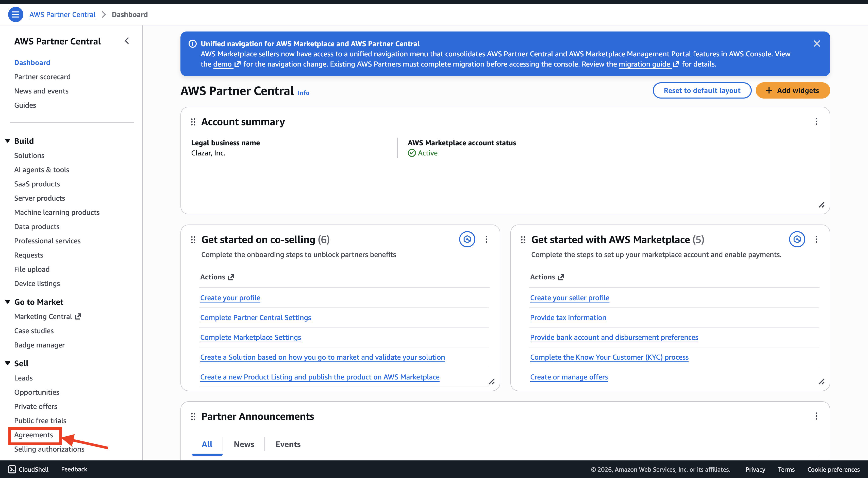Grab the Partner Announcements drag handle
868x478 pixels.
point(193,417)
